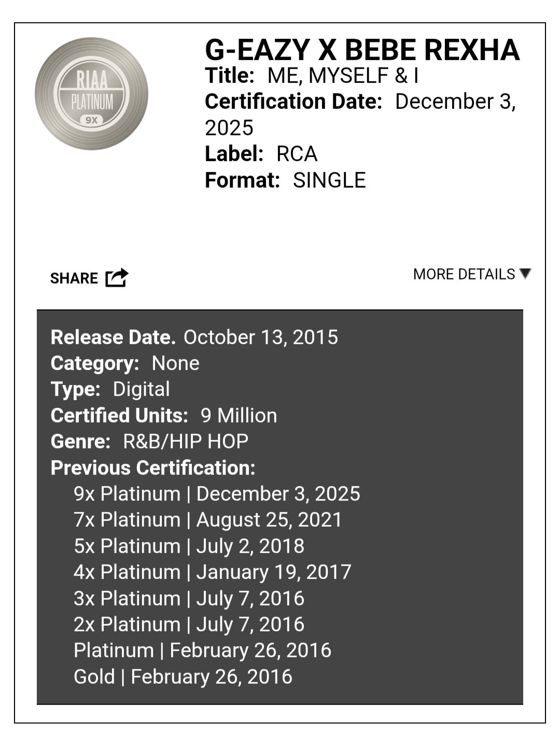This screenshot has height=746, width=560.
Task: Click the SHARE label
Action: click(x=74, y=278)
